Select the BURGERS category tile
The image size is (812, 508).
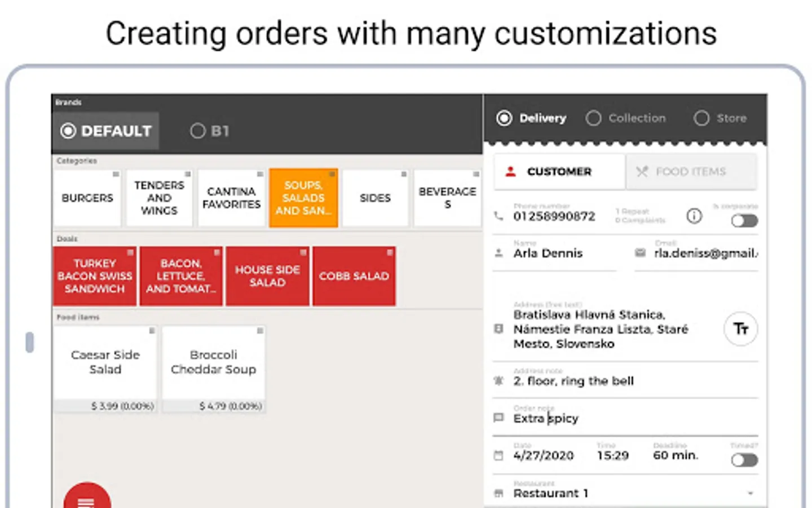87,198
